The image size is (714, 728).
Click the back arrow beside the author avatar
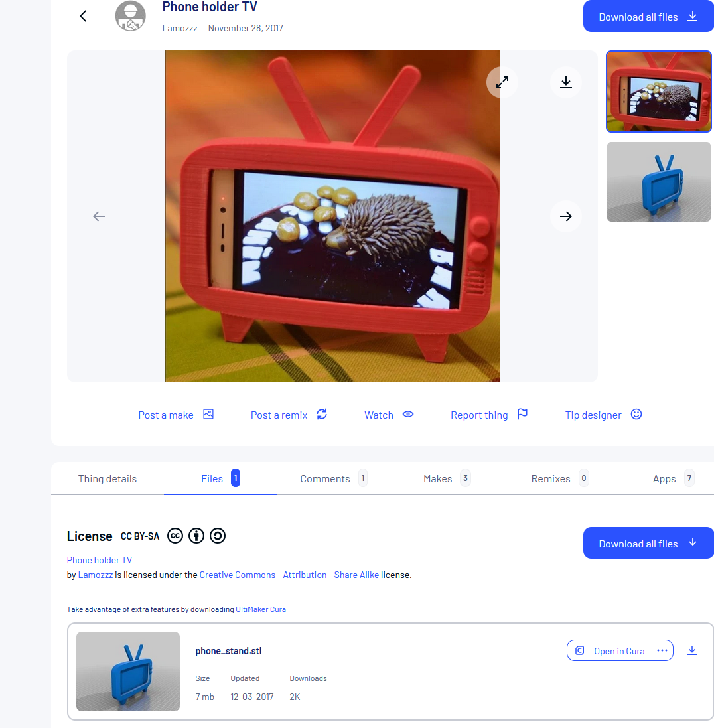tap(83, 16)
